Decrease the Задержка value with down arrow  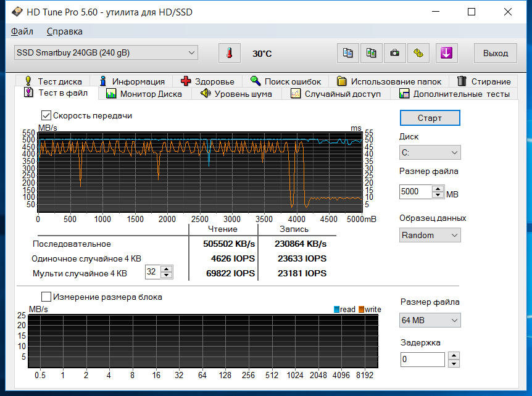coord(454,363)
